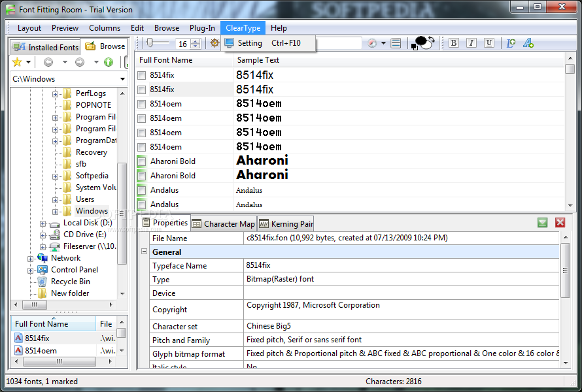
Task: Close the properties panel with red X
Action: point(560,223)
